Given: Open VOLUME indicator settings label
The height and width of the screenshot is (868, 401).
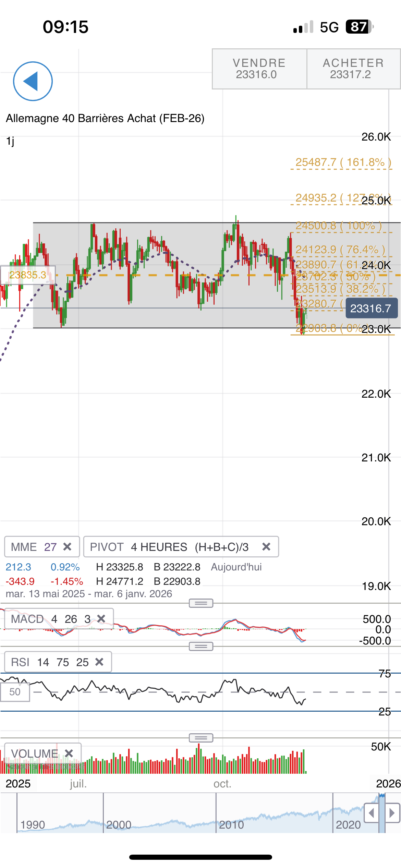Looking at the screenshot, I should pyautogui.click(x=34, y=753).
